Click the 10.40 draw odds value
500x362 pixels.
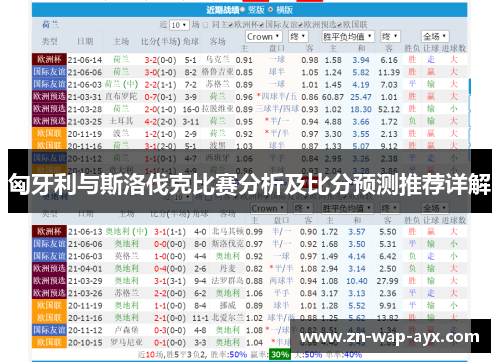coord(357,281)
